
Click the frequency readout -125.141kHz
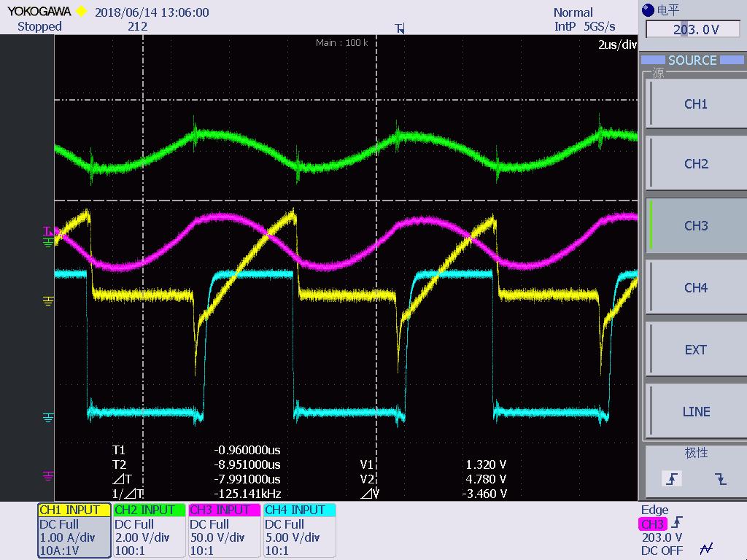tap(247, 494)
